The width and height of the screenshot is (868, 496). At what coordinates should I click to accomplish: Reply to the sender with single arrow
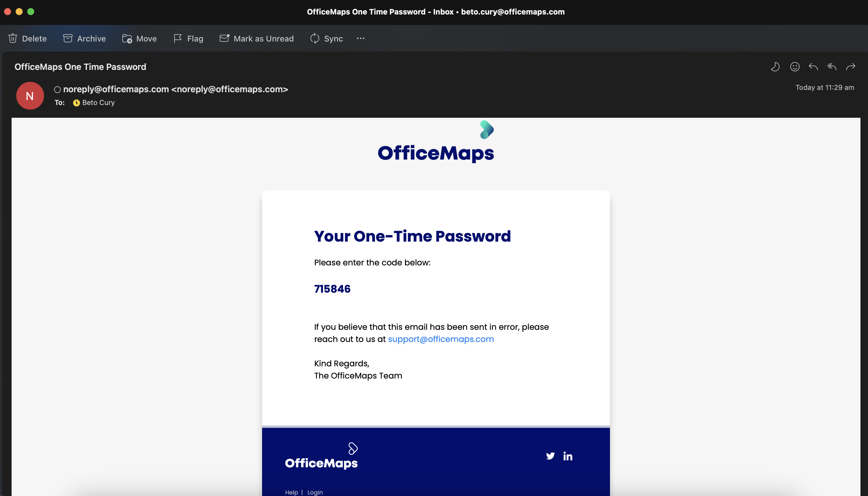click(813, 67)
